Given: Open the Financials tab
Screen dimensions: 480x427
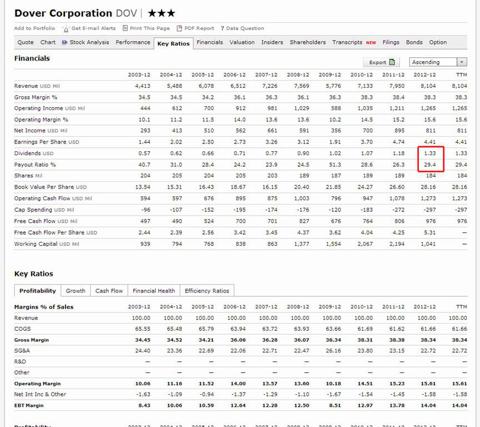Looking at the screenshot, I should tap(210, 42).
